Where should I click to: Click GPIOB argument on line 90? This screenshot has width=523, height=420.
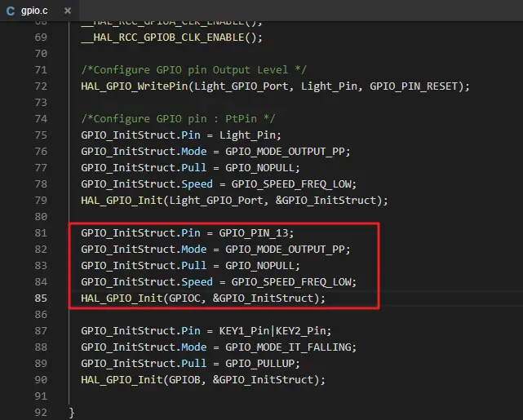point(184,380)
